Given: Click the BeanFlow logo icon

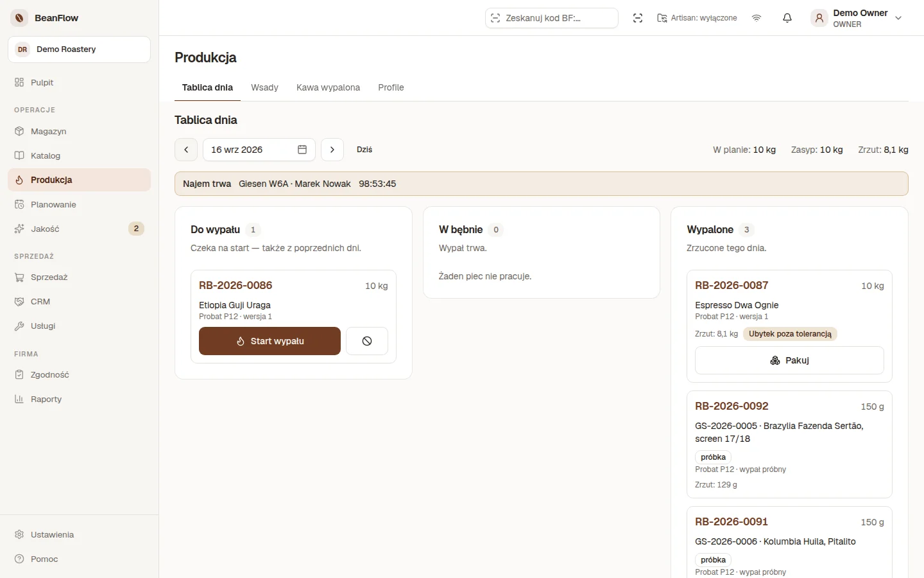Looking at the screenshot, I should [19, 18].
